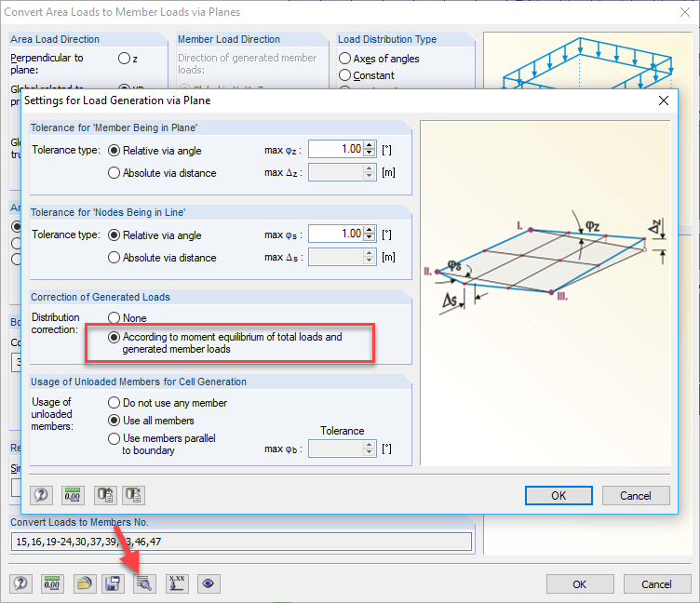Close the Convert Area Loads to Member Loads window
Image resolution: width=700 pixels, height=603 pixels.
685,12
